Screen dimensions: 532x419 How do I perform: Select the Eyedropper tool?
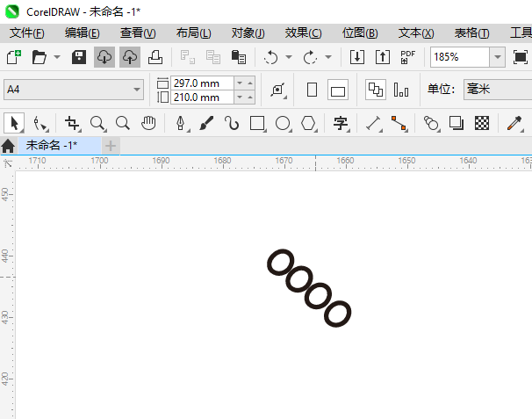(x=514, y=123)
